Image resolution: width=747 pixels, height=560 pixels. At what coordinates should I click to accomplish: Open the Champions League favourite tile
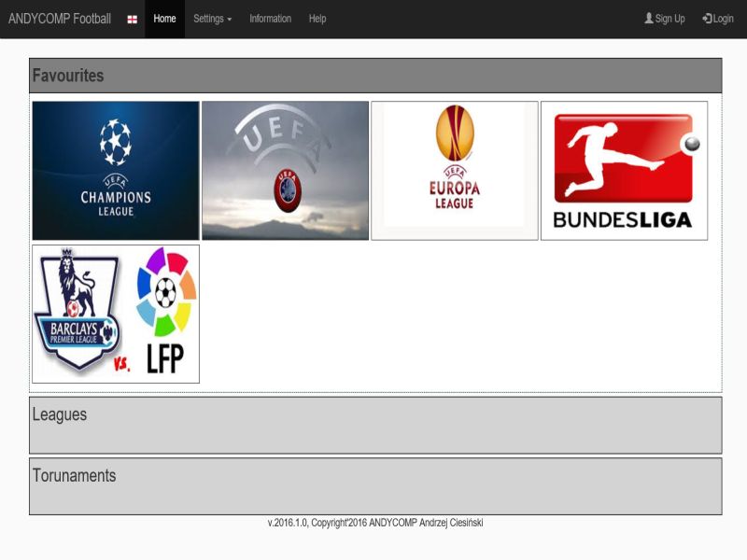coord(116,171)
